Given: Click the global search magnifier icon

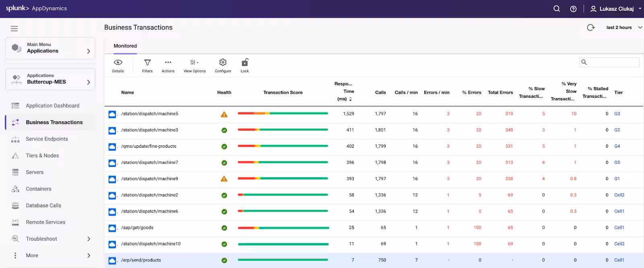Looking at the screenshot, I should [x=557, y=9].
